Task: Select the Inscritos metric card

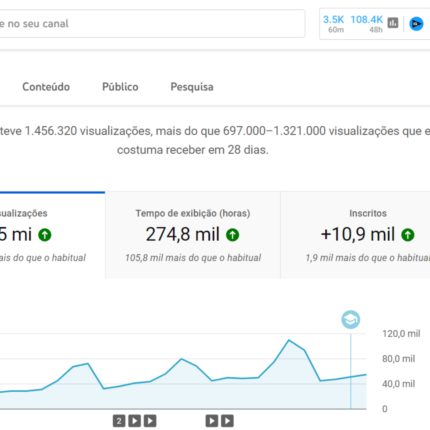Action: [355, 235]
